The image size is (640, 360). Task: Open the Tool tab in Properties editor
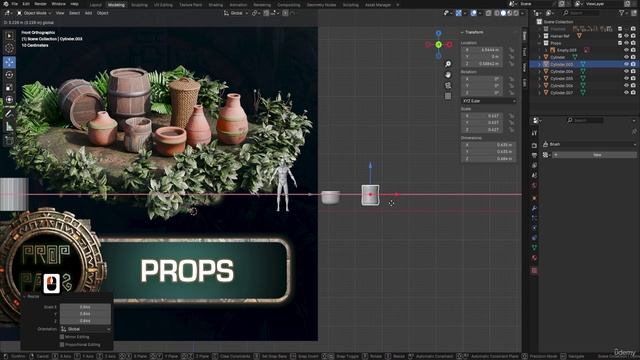pyautogui.click(x=534, y=133)
